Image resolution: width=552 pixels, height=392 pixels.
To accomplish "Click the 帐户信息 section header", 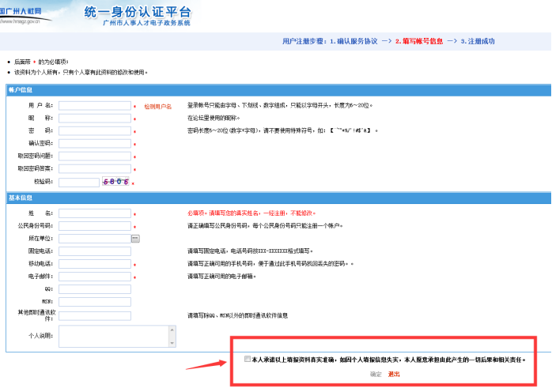I will click(x=21, y=90).
